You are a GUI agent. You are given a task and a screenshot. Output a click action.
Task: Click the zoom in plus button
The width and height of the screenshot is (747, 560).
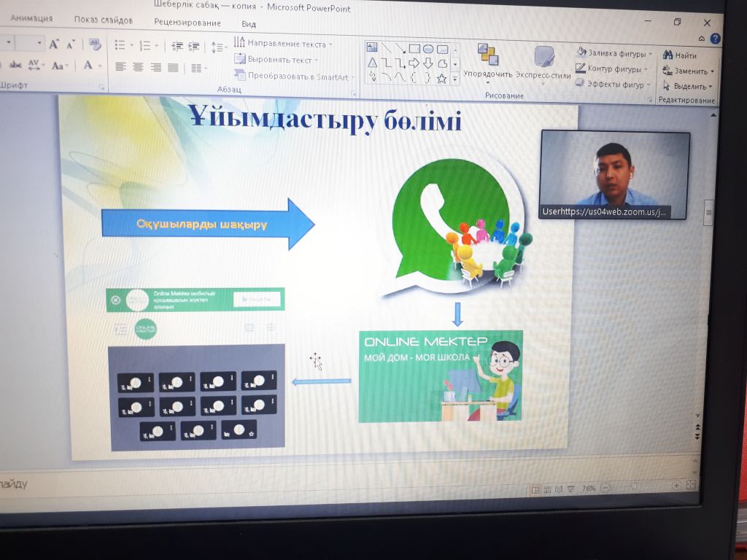coord(676,485)
